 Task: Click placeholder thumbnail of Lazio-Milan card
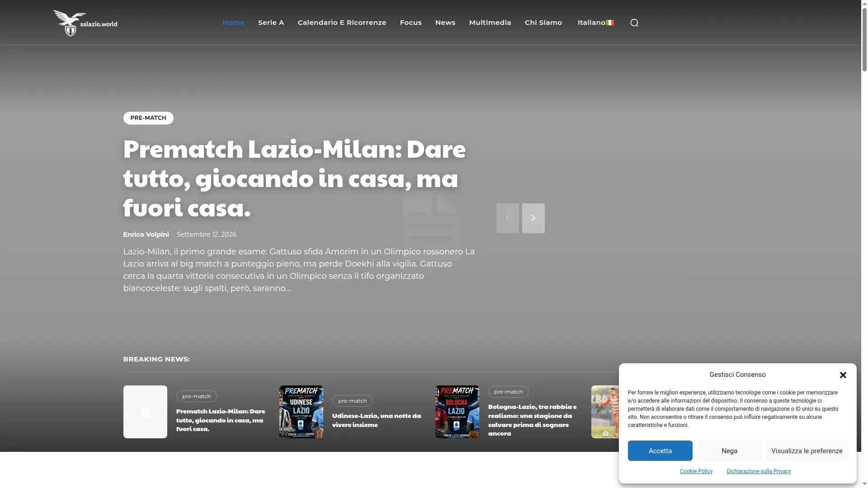tap(145, 412)
